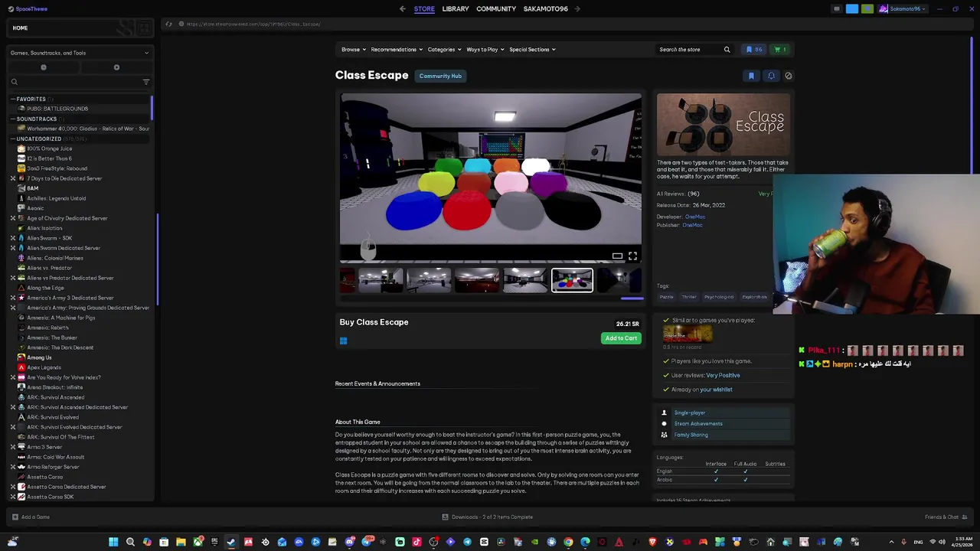Open the Special Sections dropdown
980x551 pixels.
click(532, 50)
